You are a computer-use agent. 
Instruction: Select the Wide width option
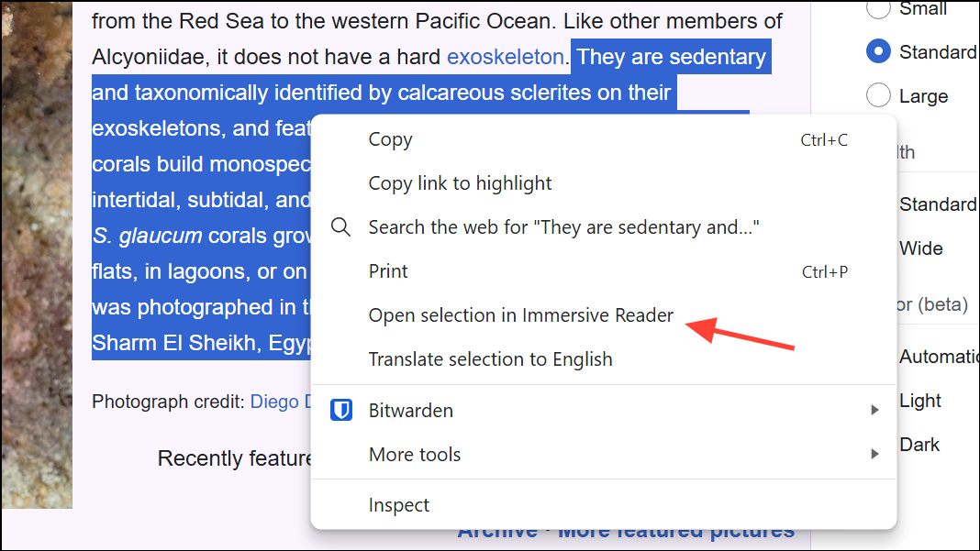tap(920, 248)
